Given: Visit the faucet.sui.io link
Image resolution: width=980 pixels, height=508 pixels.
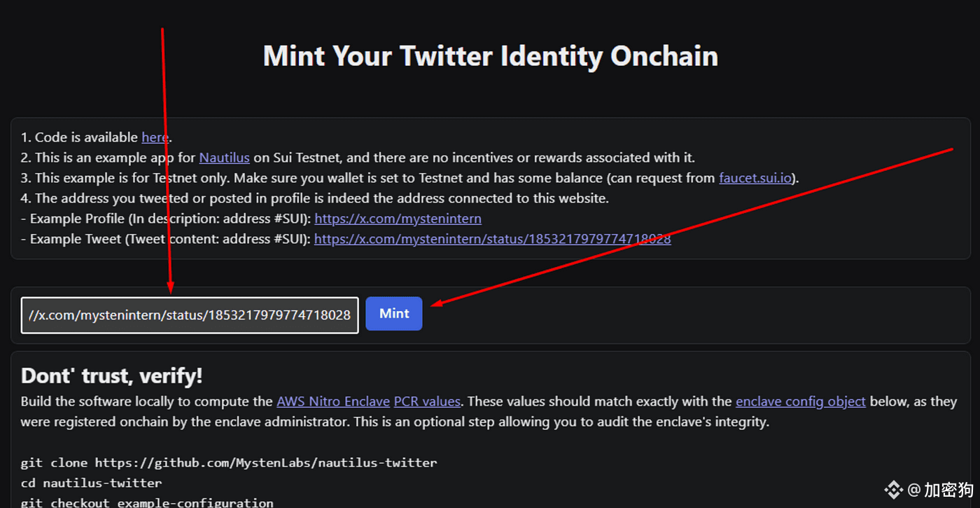Looking at the screenshot, I should [755, 178].
